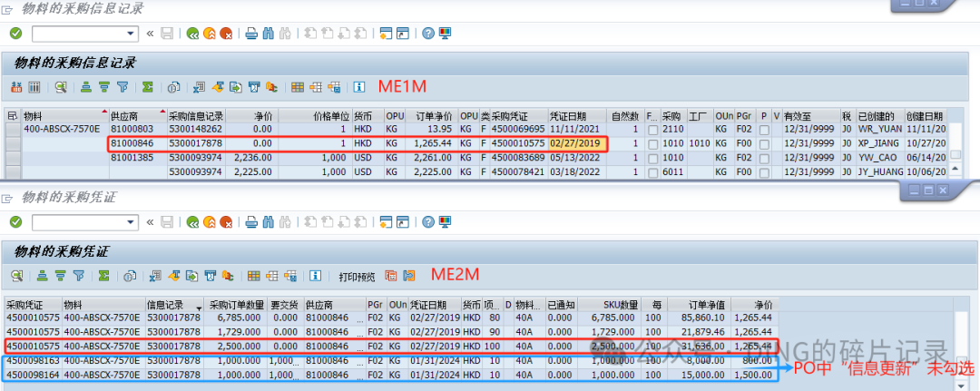Click blue Information icon in ME1M list toolbar

(359, 87)
